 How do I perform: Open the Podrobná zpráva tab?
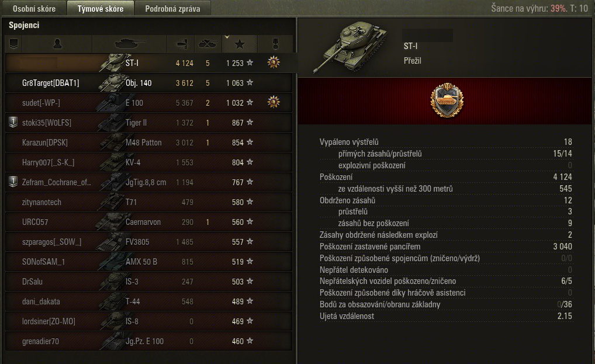click(x=172, y=8)
